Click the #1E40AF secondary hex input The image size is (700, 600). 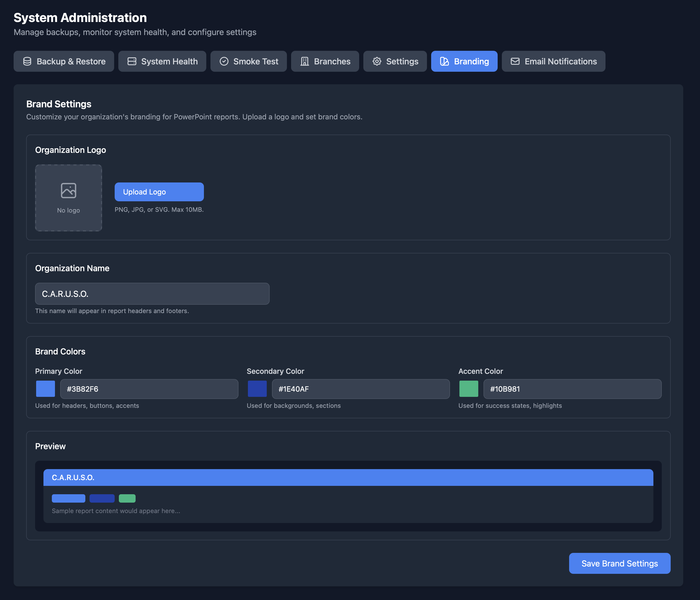tap(360, 389)
